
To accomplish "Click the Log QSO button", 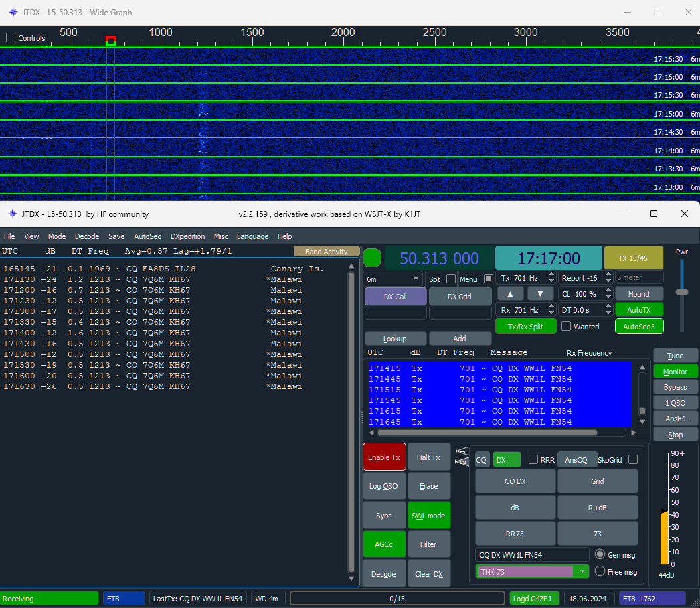I will point(384,486).
